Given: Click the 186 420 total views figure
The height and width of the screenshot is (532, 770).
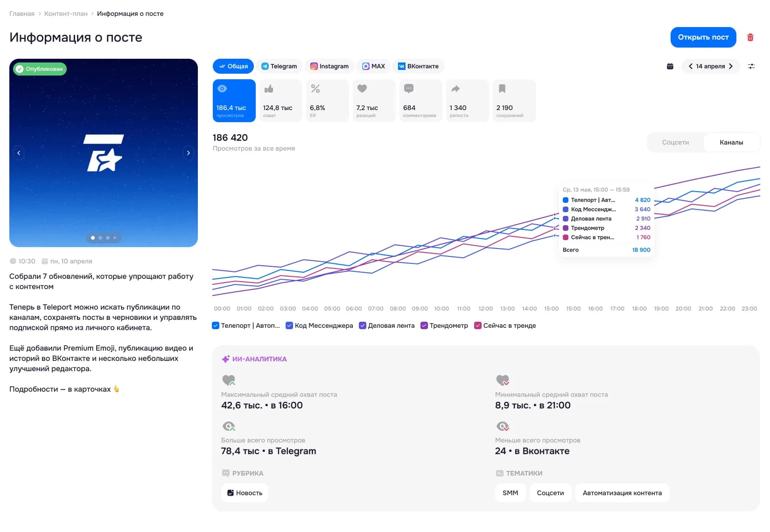Looking at the screenshot, I should point(230,138).
